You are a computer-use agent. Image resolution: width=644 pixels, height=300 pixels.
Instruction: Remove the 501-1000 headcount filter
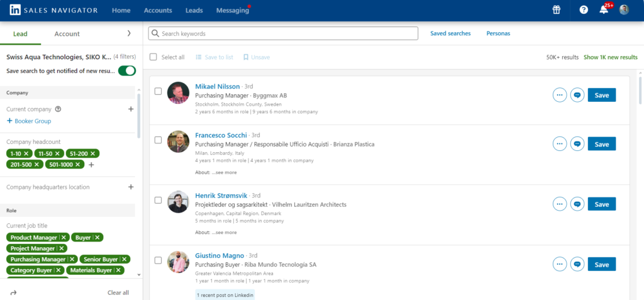point(77,164)
